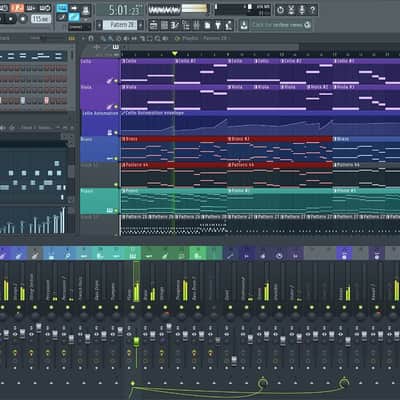Click the playhead marker on playlist timeline
Screen dimensions: 400x400
click(x=174, y=53)
